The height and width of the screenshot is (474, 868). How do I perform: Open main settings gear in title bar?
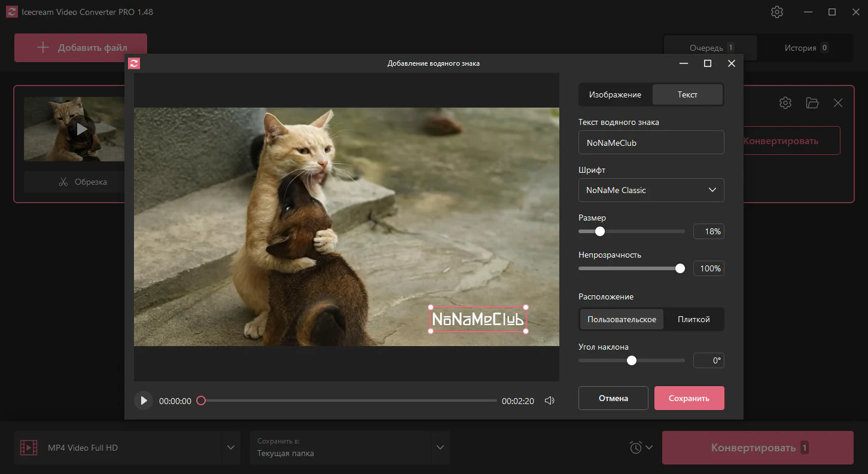click(776, 12)
